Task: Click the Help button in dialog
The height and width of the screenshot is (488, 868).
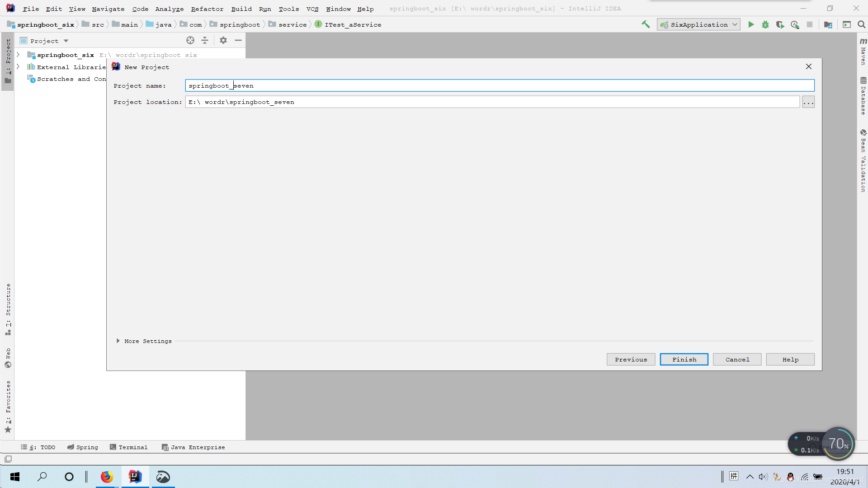Action: click(x=790, y=359)
